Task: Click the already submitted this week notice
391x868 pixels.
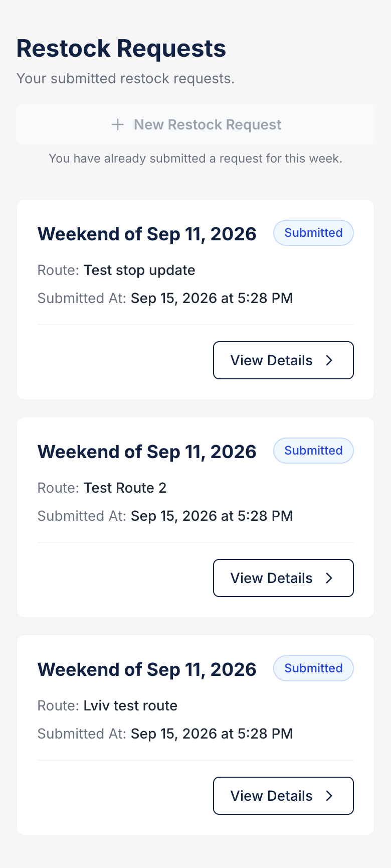Action: [x=195, y=159]
